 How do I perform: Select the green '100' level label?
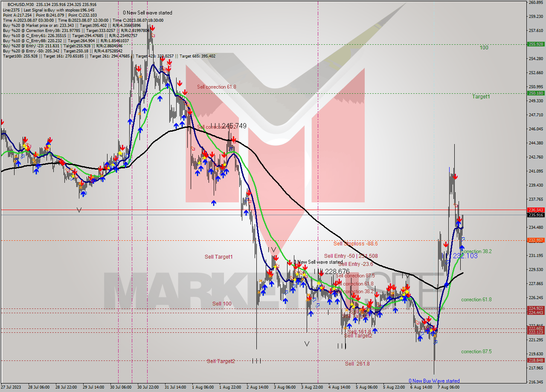[484, 48]
